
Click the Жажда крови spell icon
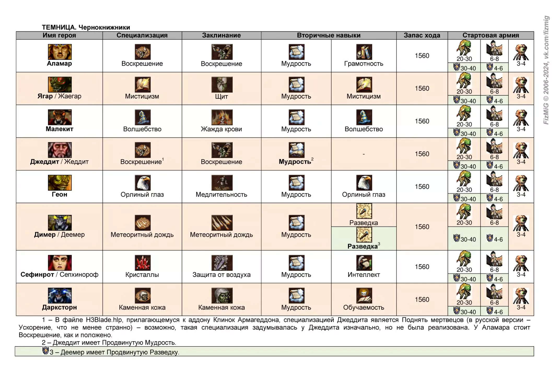[222, 117]
